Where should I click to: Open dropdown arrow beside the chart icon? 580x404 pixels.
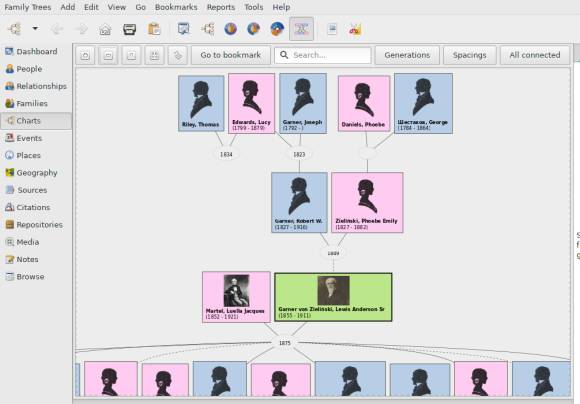(x=35, y=28)
